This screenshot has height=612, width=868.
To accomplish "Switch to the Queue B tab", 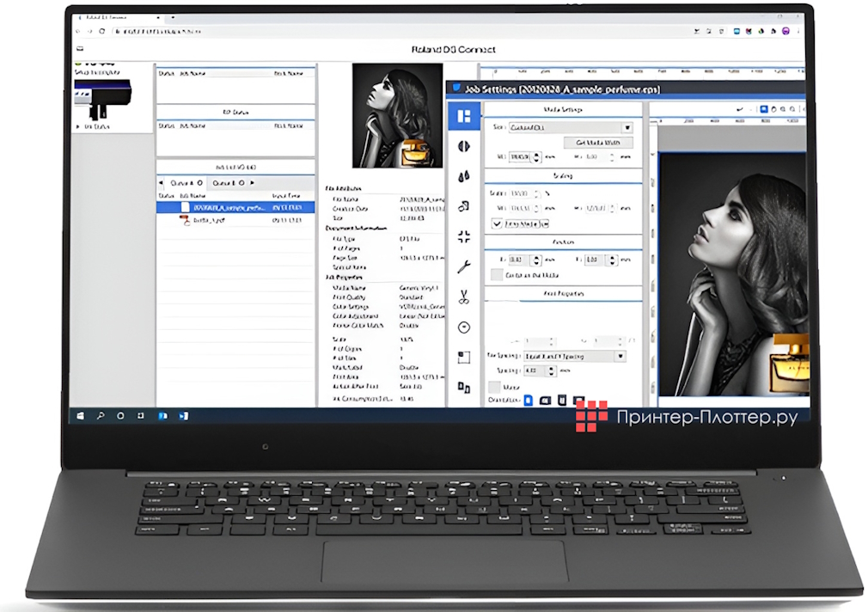I will point(229,183).
